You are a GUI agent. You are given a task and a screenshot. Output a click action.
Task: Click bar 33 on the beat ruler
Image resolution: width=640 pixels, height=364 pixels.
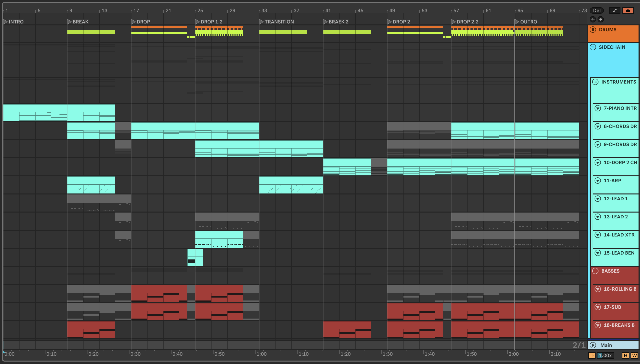click(x=264, y=11)
